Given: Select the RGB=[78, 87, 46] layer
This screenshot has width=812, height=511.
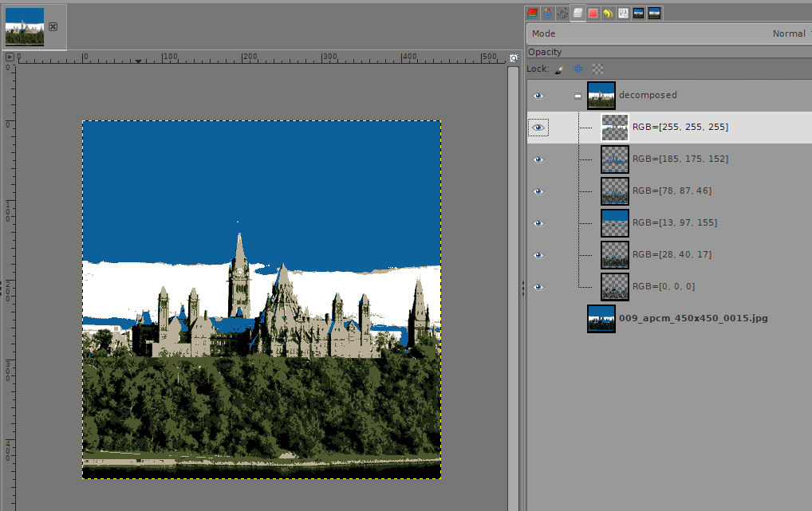Looking at the screenshot, I should coord(672,191).
